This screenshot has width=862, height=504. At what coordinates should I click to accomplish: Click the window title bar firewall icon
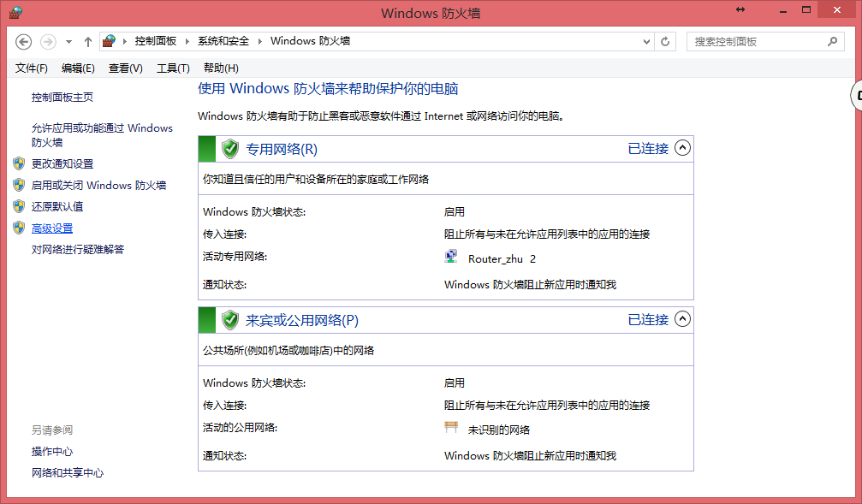tap(16, 11)
